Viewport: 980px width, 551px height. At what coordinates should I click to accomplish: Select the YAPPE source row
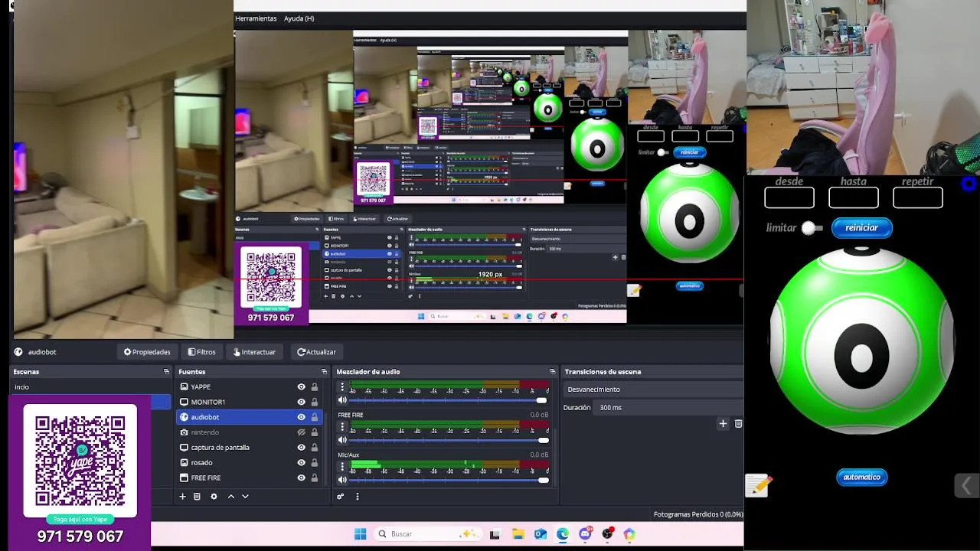(237, 387)
